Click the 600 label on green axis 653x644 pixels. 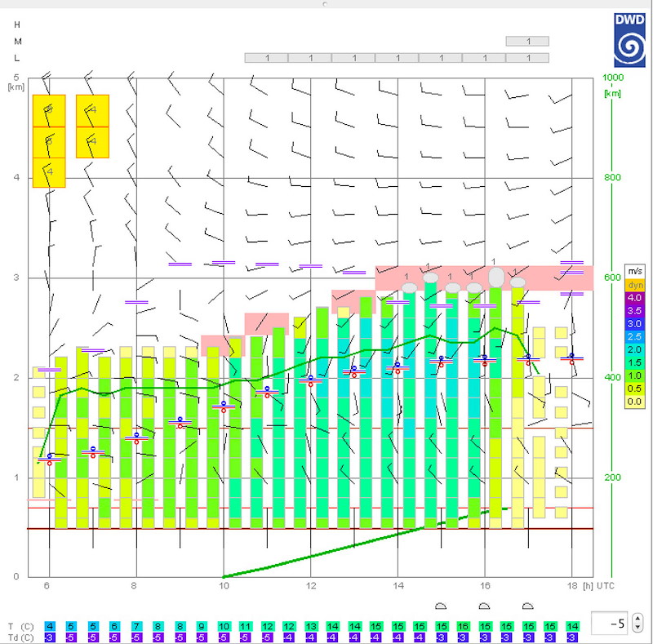click(613, 278)
